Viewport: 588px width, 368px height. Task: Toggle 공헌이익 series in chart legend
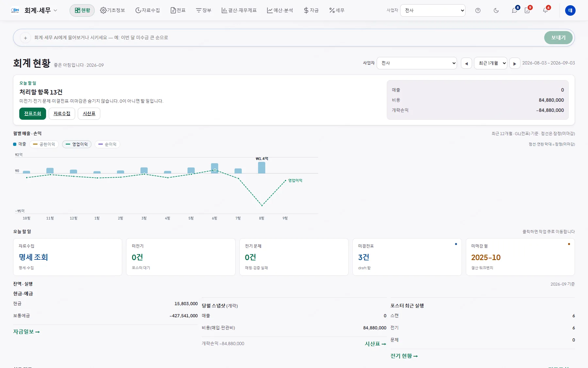coord(44,144)
